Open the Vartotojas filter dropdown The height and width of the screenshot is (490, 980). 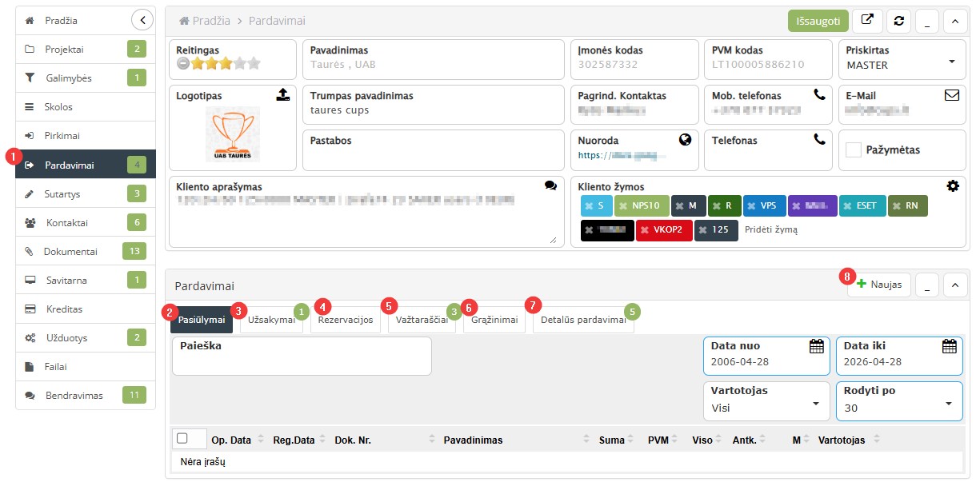pyautogui.click(x=816, y=404)
